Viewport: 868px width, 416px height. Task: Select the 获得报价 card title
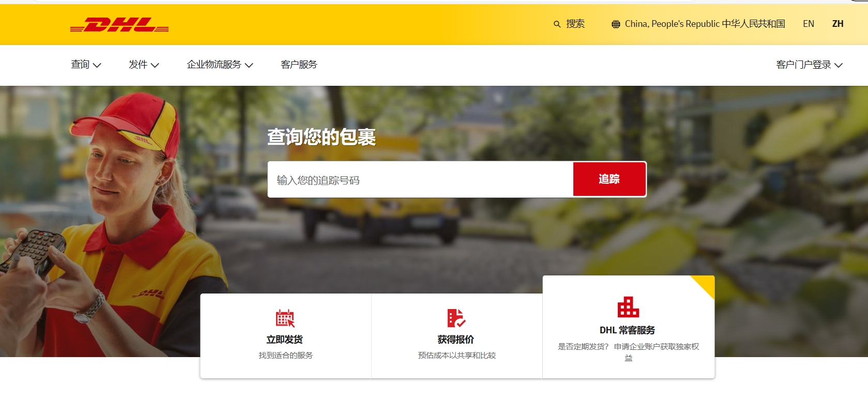(x=455, y=340)
